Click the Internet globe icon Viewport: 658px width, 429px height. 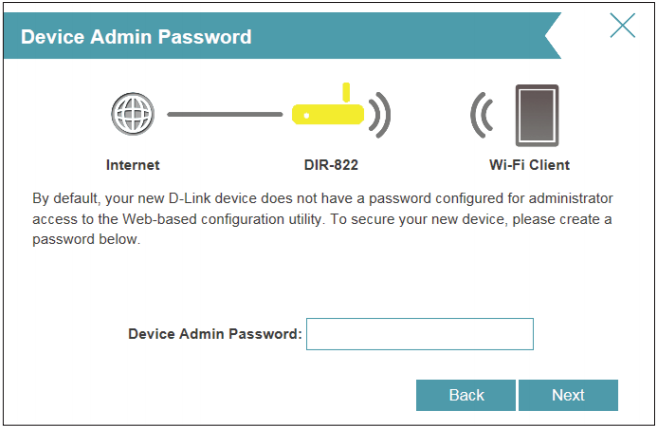coord(133,115)
